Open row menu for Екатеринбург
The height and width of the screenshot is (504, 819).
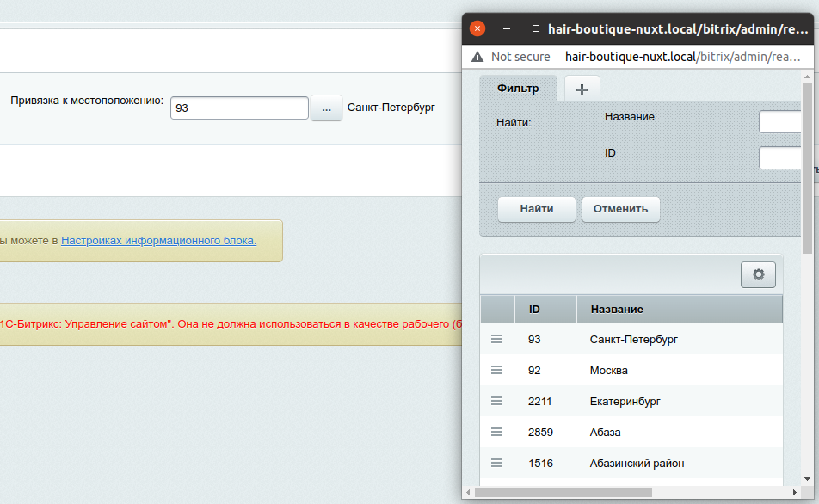coord(496,402)
